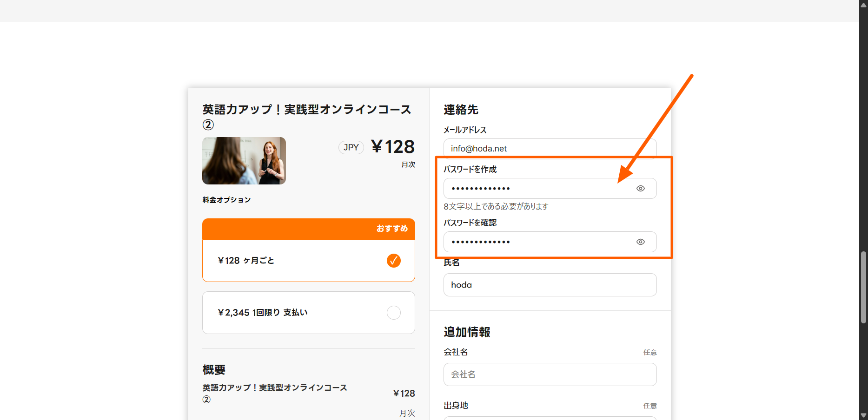This screenshot has height=420, width=868.
Task: Click the orange checkmark on ¥128 monthly plan
Action: coord(393,261)
